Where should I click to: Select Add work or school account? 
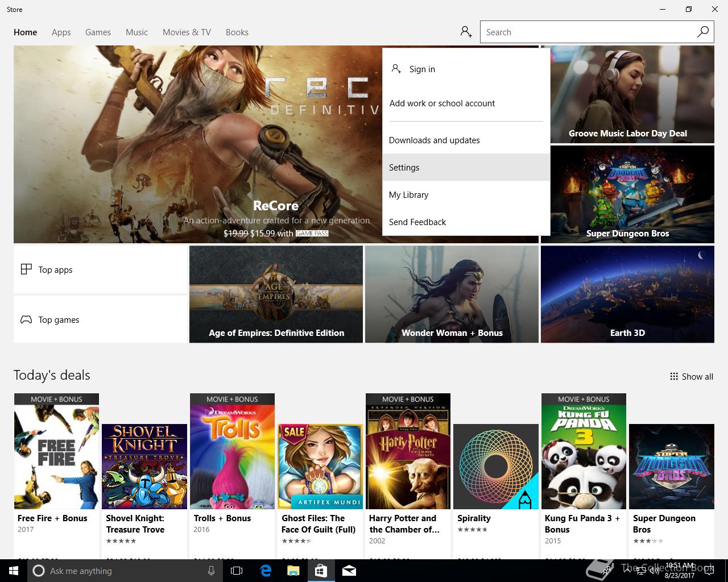[466, 103]
